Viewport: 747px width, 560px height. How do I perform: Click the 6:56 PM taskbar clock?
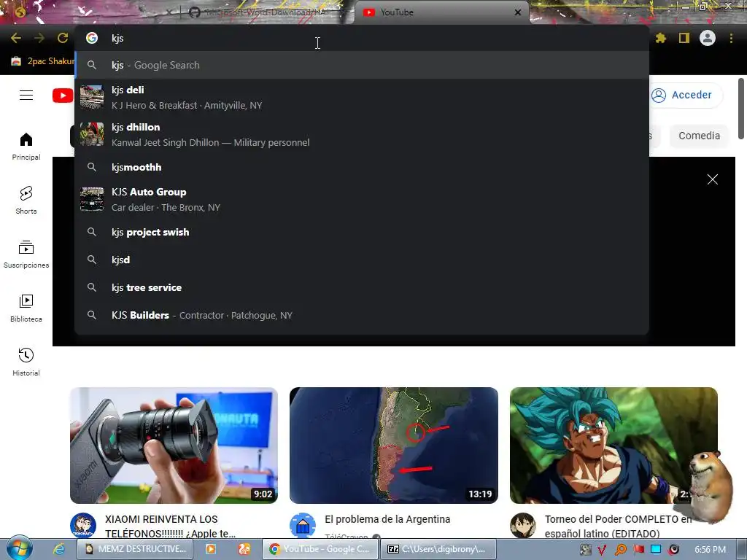pos(710,550)
